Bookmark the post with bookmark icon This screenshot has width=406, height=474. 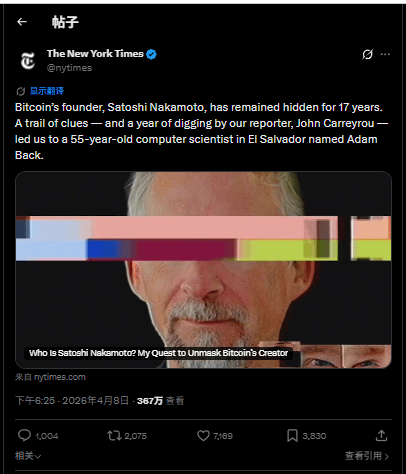pyautogui.click(x=292, y=436)
